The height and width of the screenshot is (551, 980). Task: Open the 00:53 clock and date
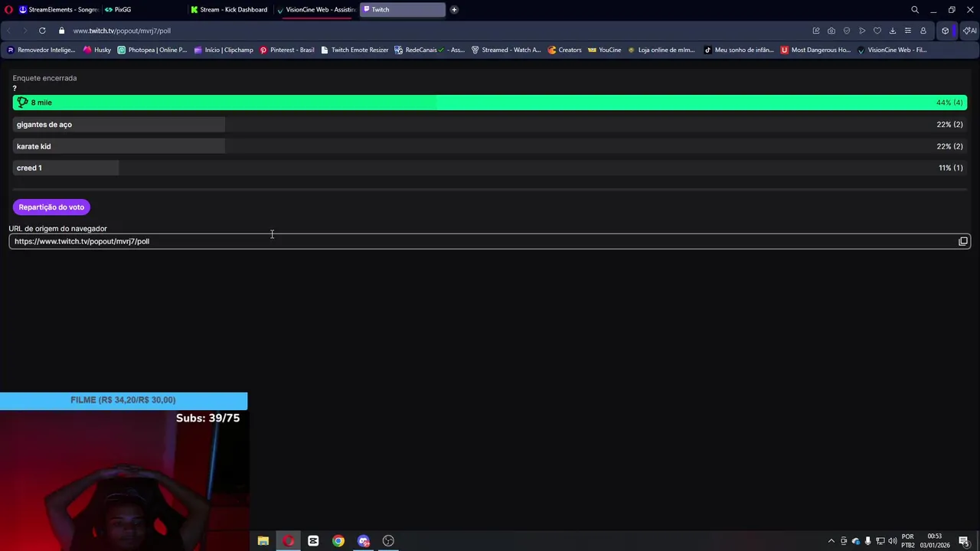[935, 541]
